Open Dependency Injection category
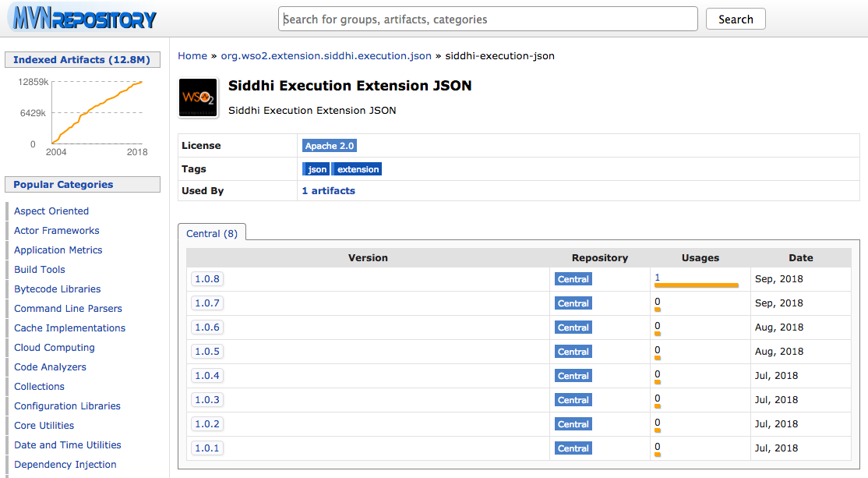 (x=65, y=464)
